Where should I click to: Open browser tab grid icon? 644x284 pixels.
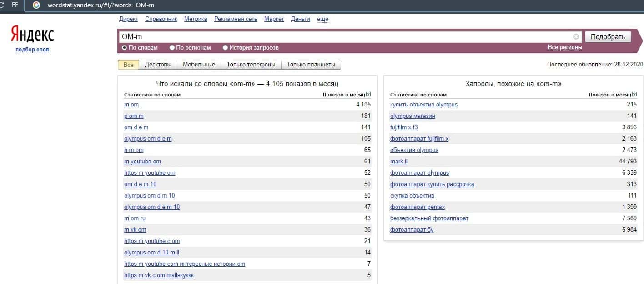15,5
